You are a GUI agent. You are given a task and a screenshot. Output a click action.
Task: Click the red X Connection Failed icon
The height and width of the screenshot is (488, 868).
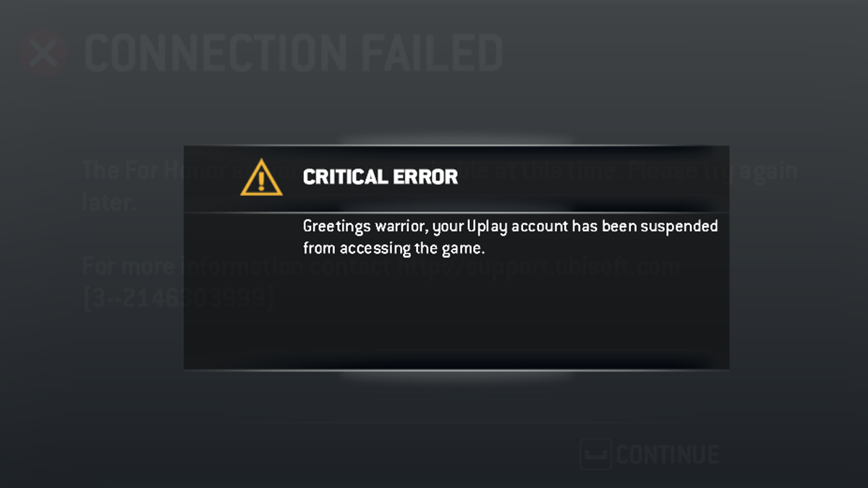(x=43, y=54)
